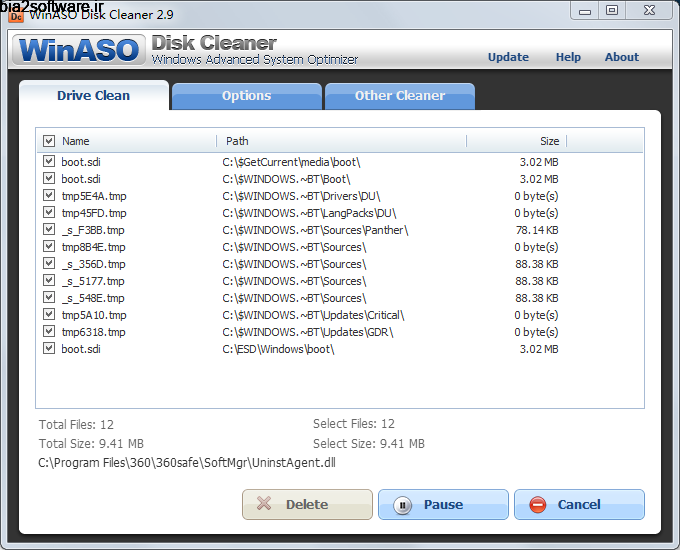Toggle checkbox for tmp5E4A.tmp
Viewport: 680px width, 550px height.
click(49, 195)
